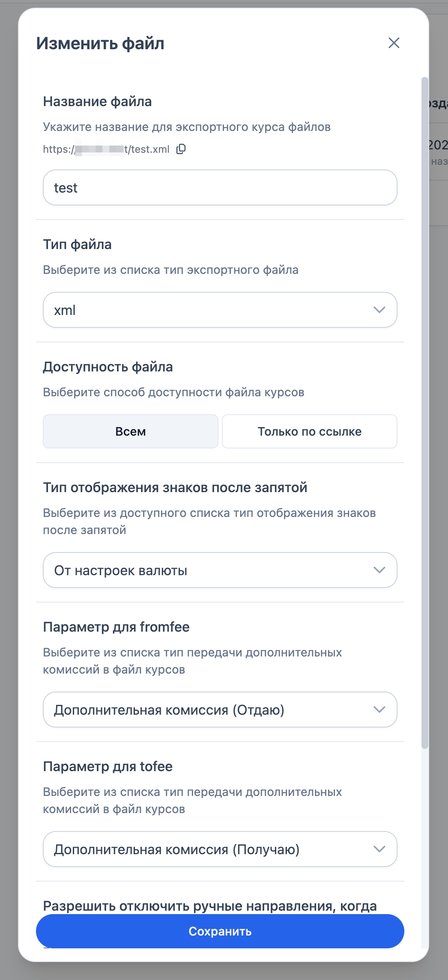Click the file name input field
The width and height of the screenshot is (448, 980).
click(x=220, y=188)
